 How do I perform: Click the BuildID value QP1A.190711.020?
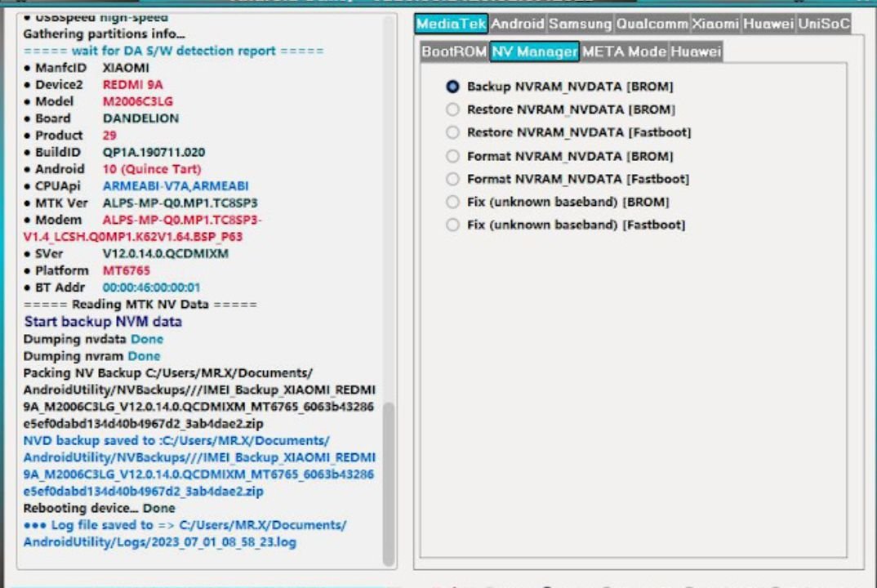[x=154, y=152]
